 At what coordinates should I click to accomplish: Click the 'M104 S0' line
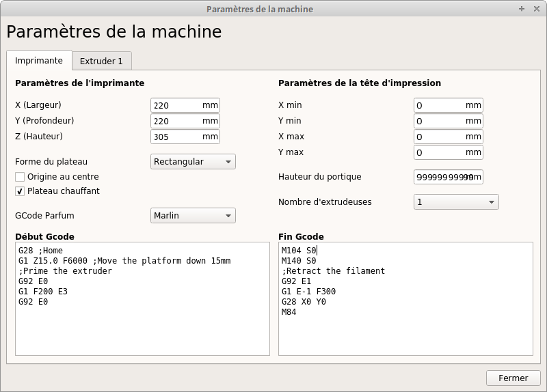coord(299,251)
